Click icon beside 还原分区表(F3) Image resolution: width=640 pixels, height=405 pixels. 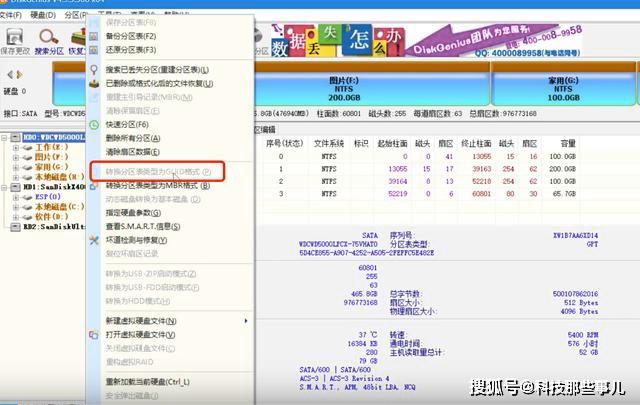94,50
